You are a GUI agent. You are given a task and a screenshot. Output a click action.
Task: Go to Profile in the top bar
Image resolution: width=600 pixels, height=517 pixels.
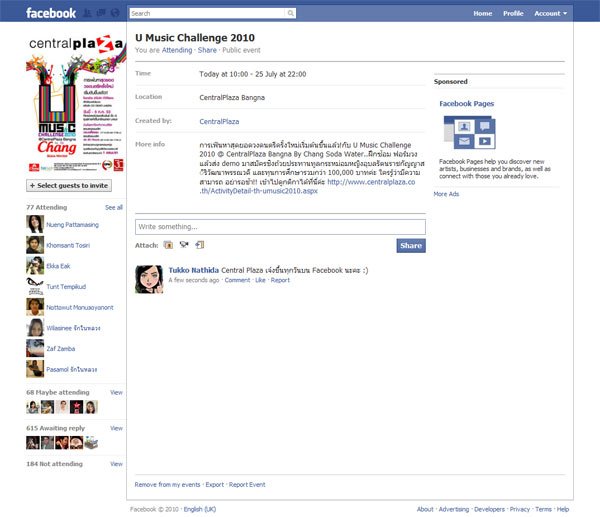point(513,13)
